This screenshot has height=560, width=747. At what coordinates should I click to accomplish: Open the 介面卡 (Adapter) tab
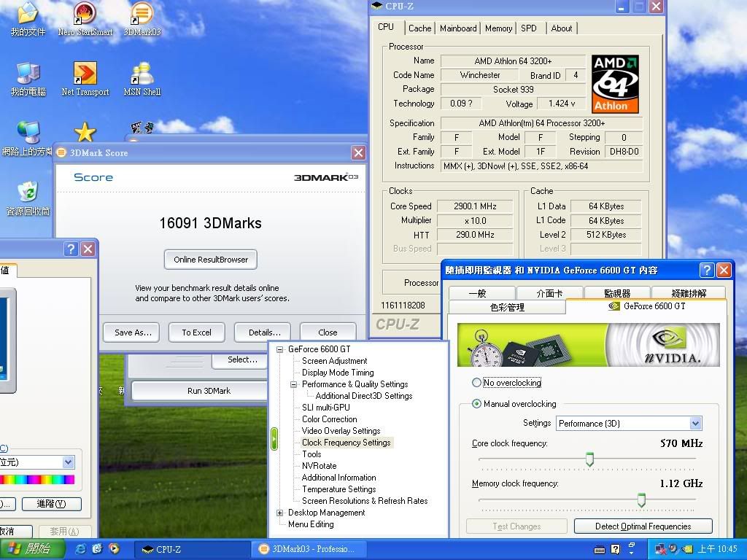pyautogui.click(x=549, y=293)
